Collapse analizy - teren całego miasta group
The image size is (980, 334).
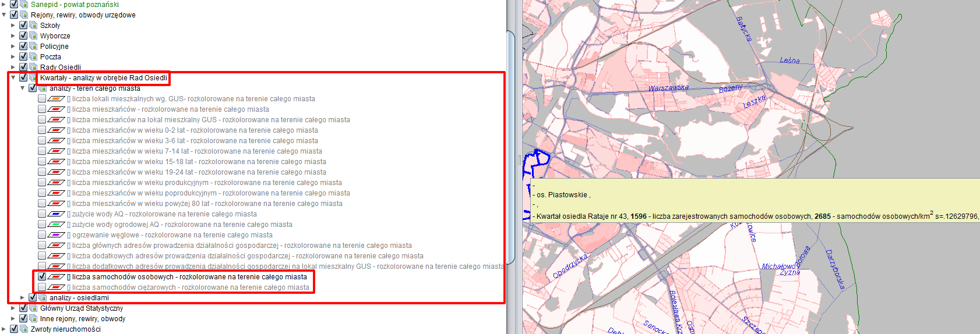pyautogui.click(x=23, y=88)
